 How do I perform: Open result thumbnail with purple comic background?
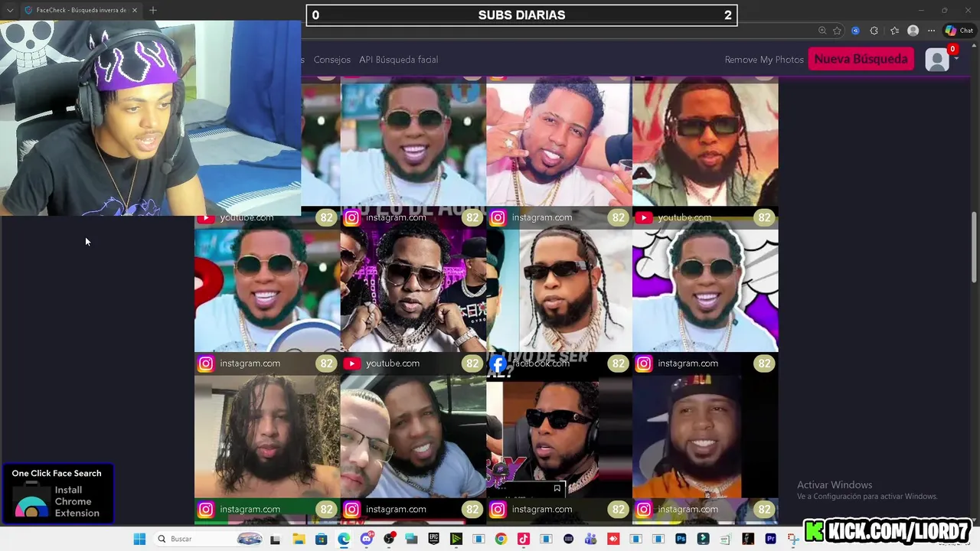[x=705, y=291]
